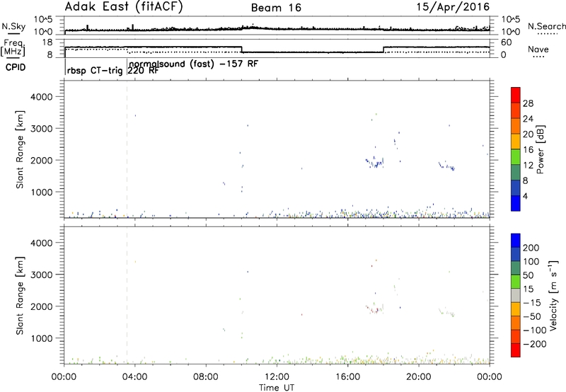Viewport: 566px width, 392px height.
Task: Click '4000' on the power panel range axis
Action: coord(41,97)
